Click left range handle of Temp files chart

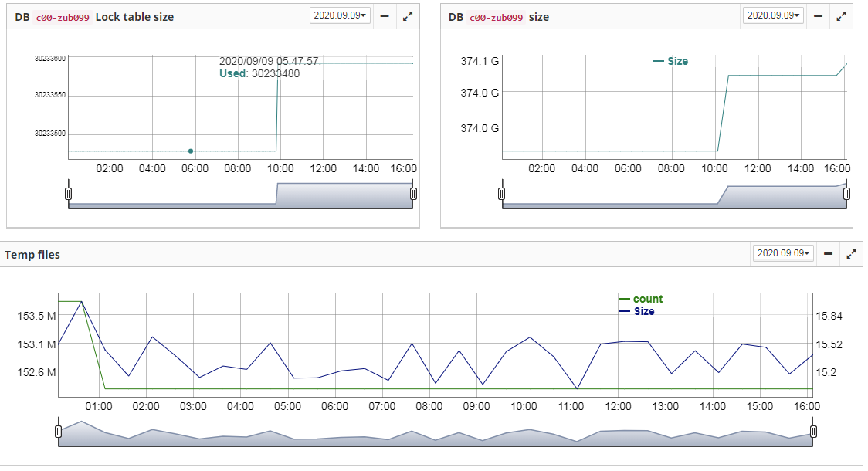pyautogui.click(x=58, y=432)
